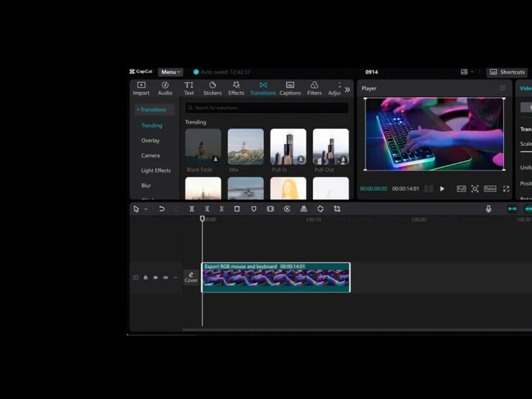Select the Pull Out transition thumbnail
Viewport: 532px width, 399px height.
[x=331, y=147]
